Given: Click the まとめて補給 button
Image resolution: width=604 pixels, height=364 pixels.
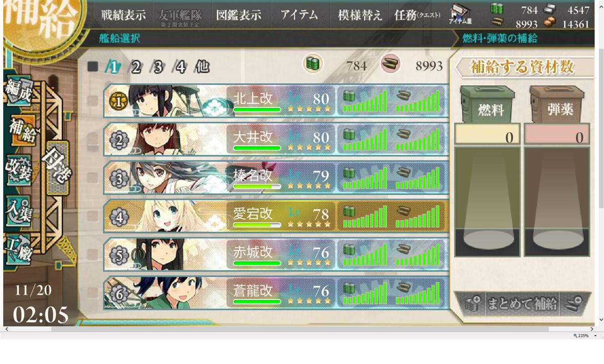Looking at the screenshot, I should point(522,304).
